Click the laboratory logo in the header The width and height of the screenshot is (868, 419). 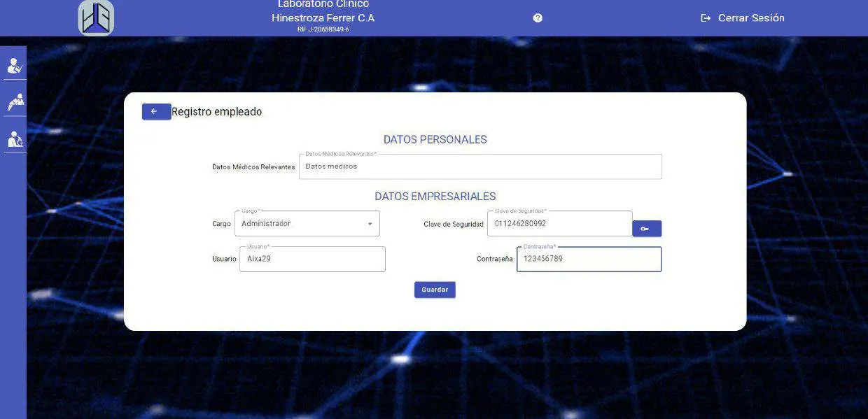[96, 18]
